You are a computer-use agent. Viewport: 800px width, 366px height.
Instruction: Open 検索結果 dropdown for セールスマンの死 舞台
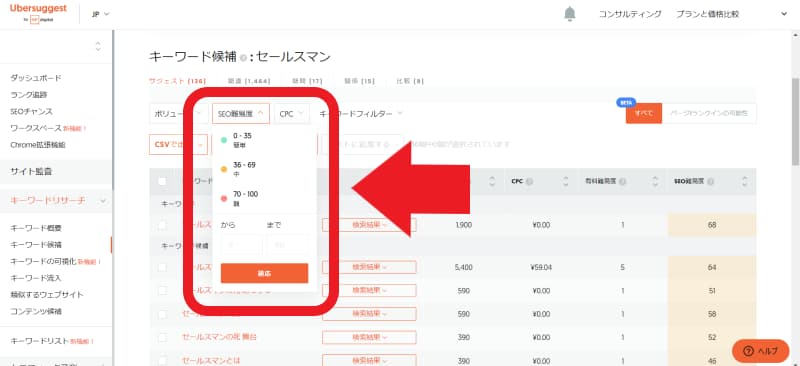369,337
